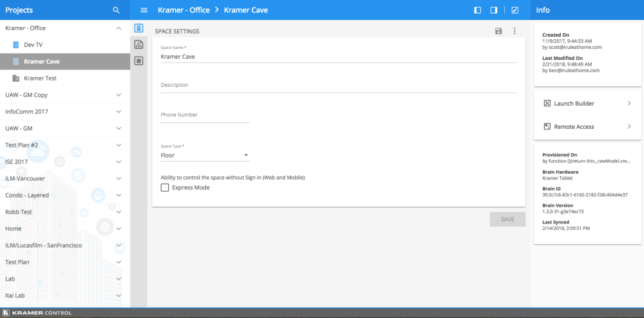644x318 pixels.
Task: Click Last Synced date 2/14/2018 text
Action: tap(566, 228)
